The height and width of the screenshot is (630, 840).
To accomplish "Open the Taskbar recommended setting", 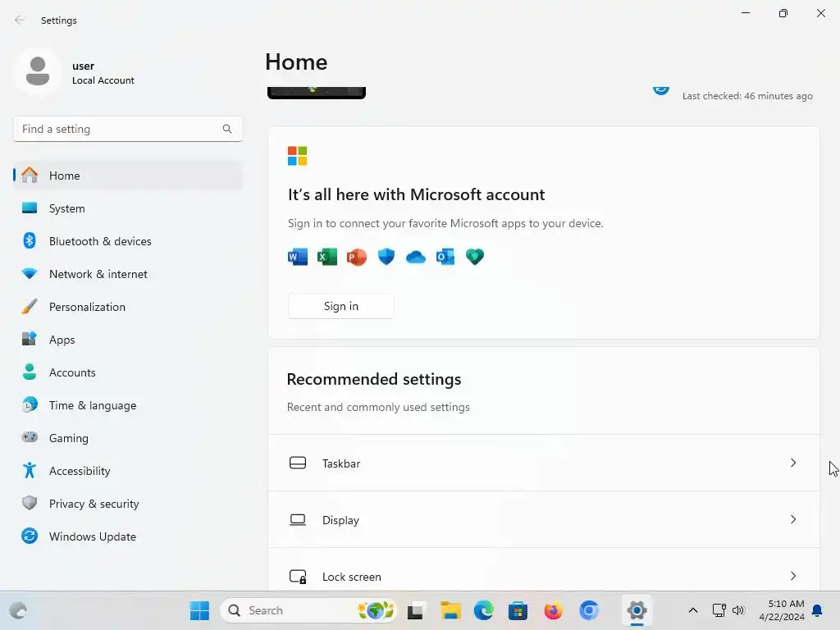I will pos(544,463).
